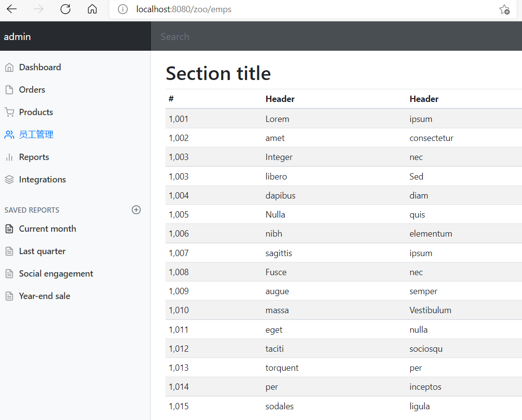Click the Dashboard home icon in sidebar
The height and width of the screenshot is (420, 522).
[9, 68]
